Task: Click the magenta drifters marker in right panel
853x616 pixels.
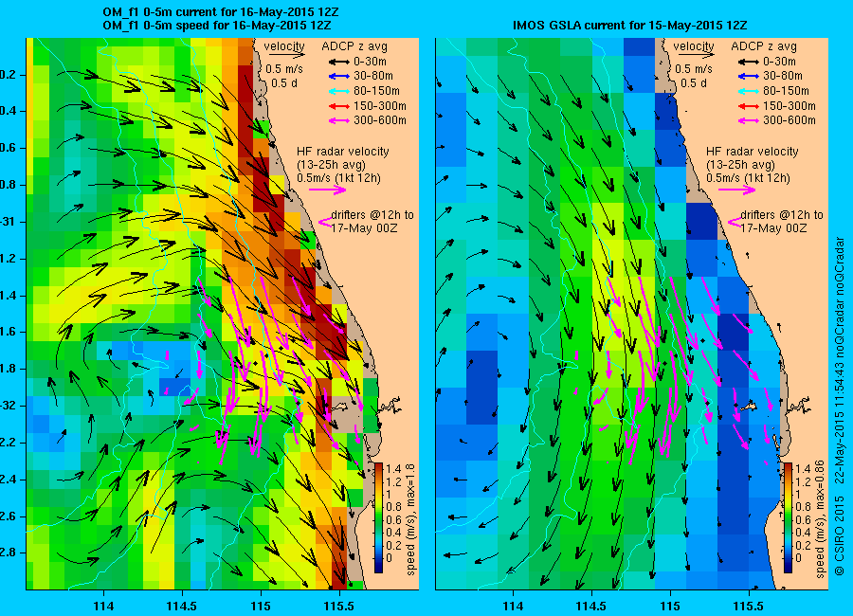Action: pyautogui.click(x=735, y=222)
